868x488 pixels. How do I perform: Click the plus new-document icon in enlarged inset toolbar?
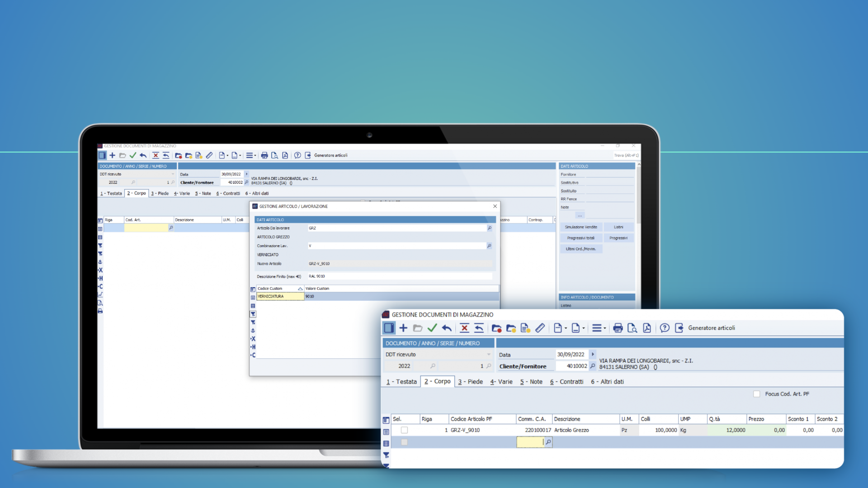[x=403, y=328]
